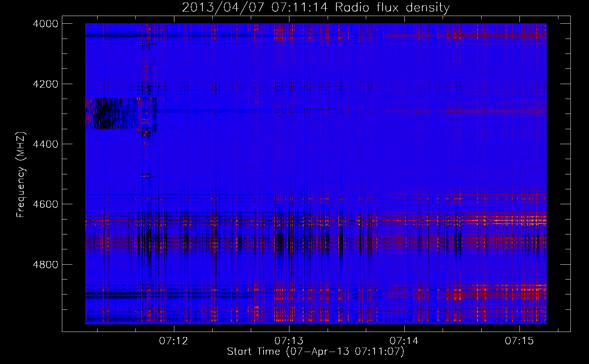Click the 07:15 time axis label
This screenshot has height=364, width=589.
[x=519, y=341]
